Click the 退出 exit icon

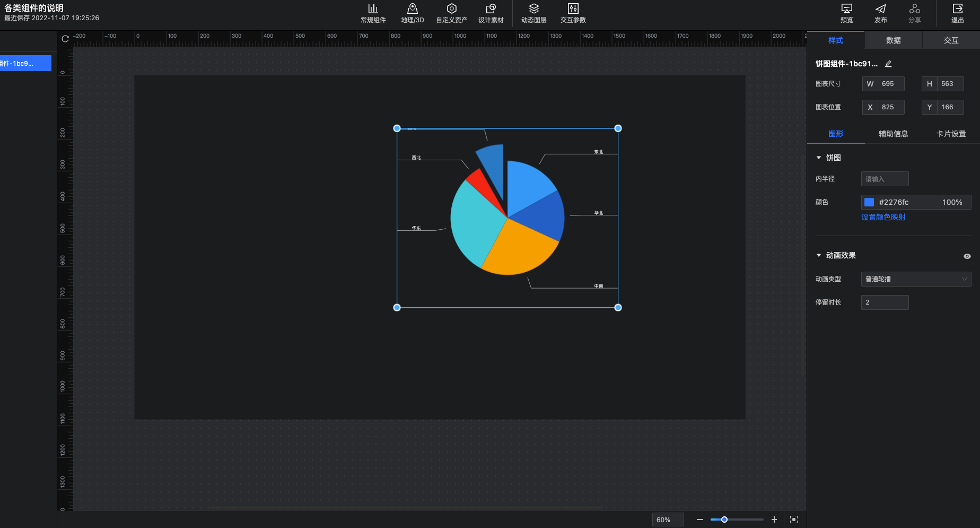pos(957,13)
